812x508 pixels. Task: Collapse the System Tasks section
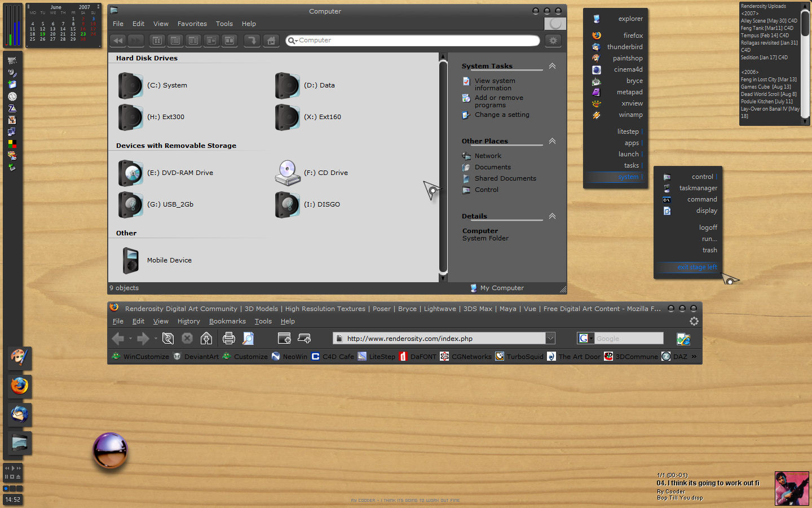pos(552,66)
